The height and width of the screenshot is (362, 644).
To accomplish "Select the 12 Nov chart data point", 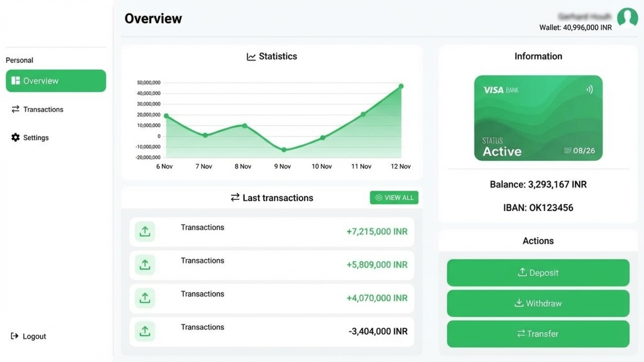I will [x=401, y=86].
